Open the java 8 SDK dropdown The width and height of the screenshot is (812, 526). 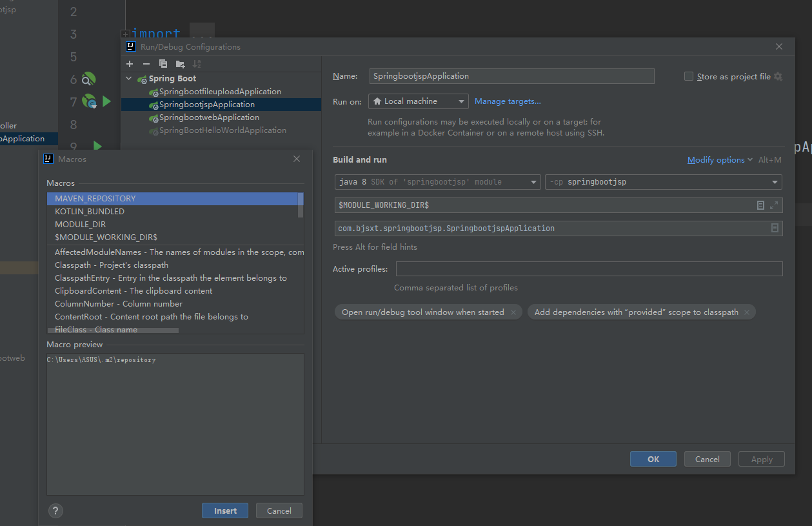tap(438, 182)
